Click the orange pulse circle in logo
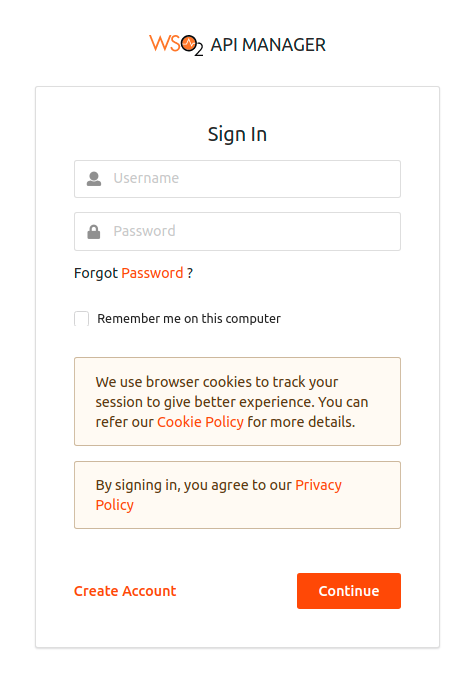Image resolution: width=473 pixels, height=681 pixels. click(189, 43)
